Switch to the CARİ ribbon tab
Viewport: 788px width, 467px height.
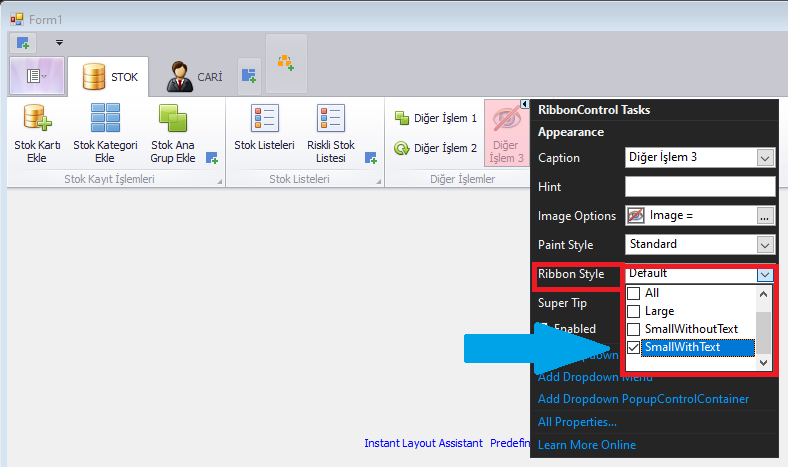[194, 76]
